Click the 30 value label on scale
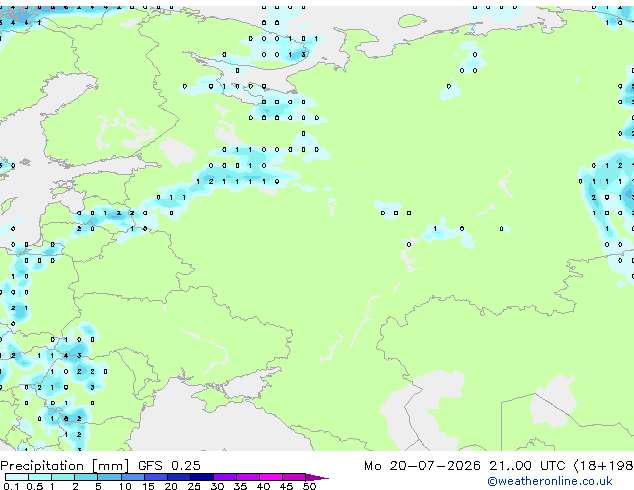The height and width of the screenshot is (490, 634). (217, 486)
